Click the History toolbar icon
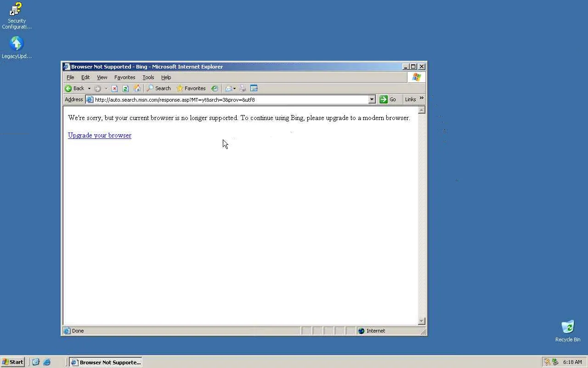This screenshot has height=368, width=588. pyautogui.click(x=215, y=88)
